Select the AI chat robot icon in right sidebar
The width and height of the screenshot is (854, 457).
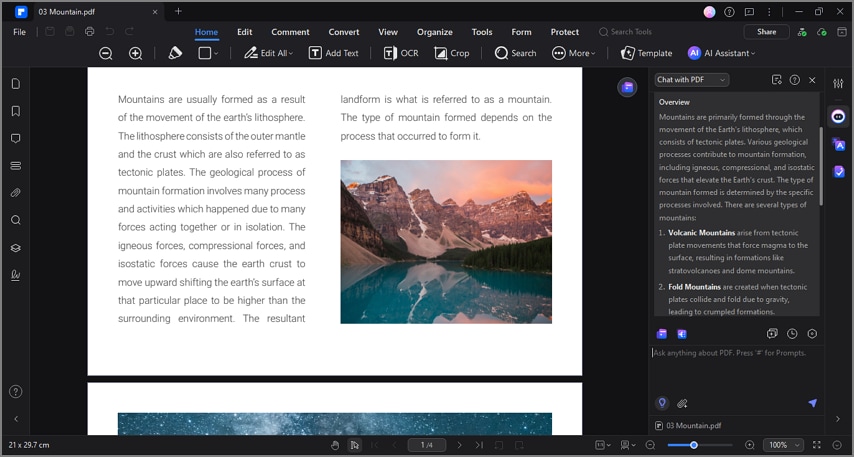click(838, 117)
